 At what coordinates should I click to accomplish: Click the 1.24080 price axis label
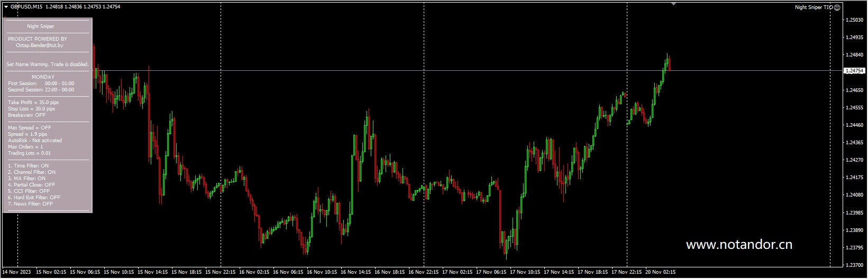tap(855, 195)
